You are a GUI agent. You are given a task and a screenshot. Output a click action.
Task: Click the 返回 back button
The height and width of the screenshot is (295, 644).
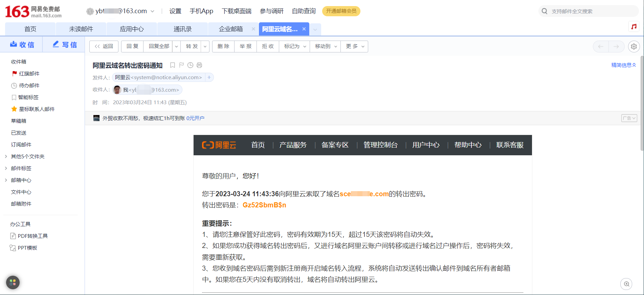tap(104, 46)
